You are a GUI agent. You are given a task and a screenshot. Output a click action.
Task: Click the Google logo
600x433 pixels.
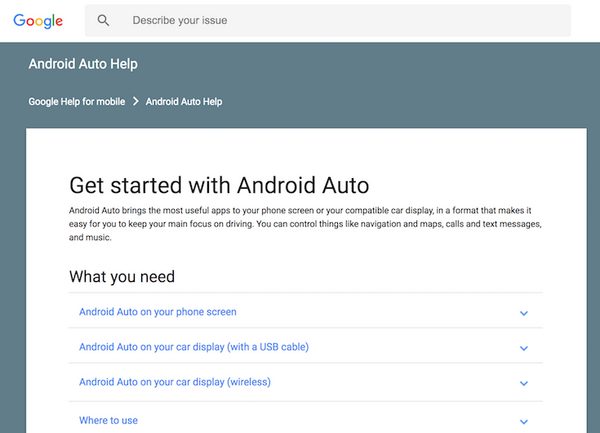[x=38, y=21]
